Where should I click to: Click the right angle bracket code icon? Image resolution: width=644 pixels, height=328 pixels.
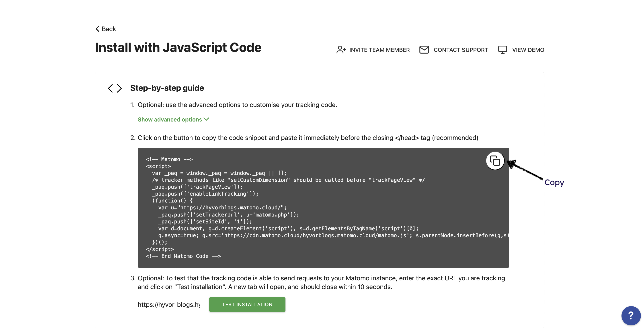point(119,88)
